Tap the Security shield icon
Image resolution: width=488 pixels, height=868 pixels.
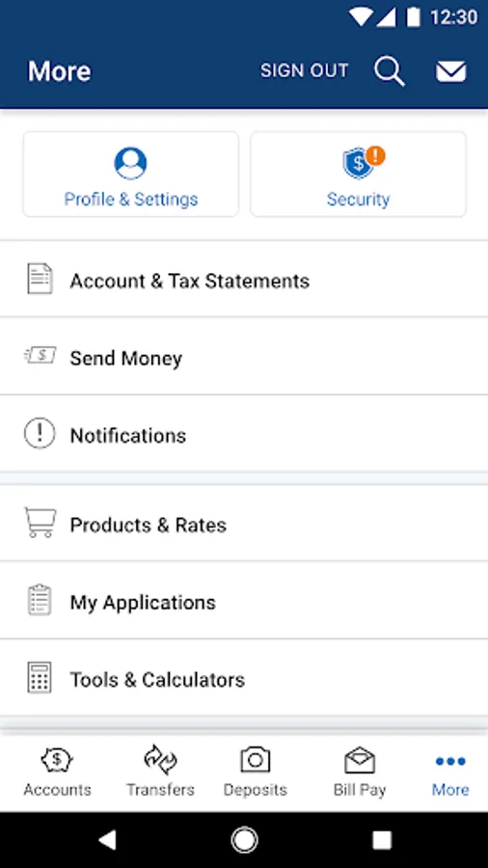click(x=363, y=163)
